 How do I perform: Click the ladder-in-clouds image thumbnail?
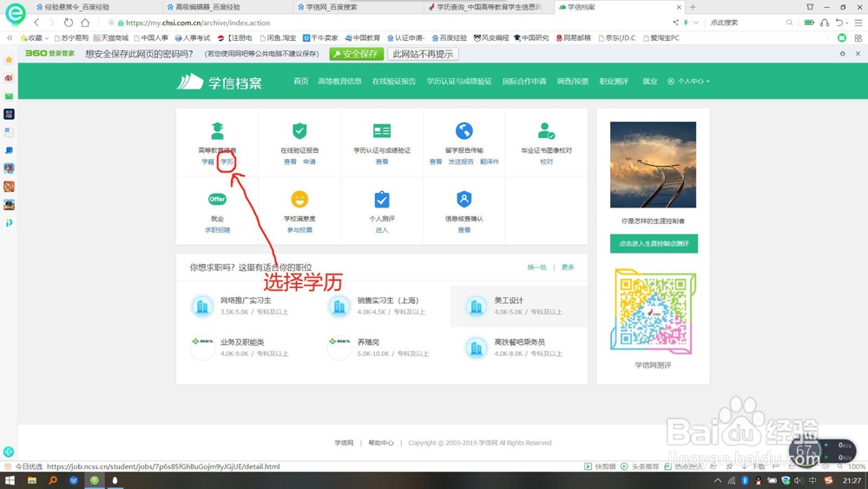(654, 164)
